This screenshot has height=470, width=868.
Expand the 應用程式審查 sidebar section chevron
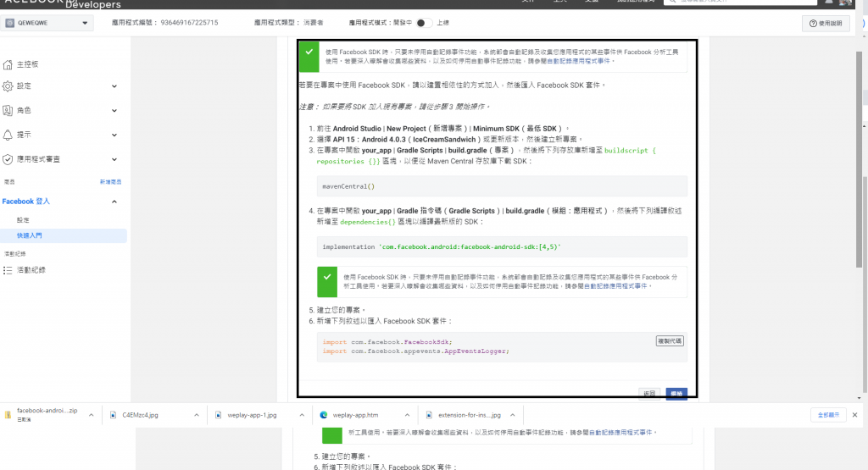point(114,159)
